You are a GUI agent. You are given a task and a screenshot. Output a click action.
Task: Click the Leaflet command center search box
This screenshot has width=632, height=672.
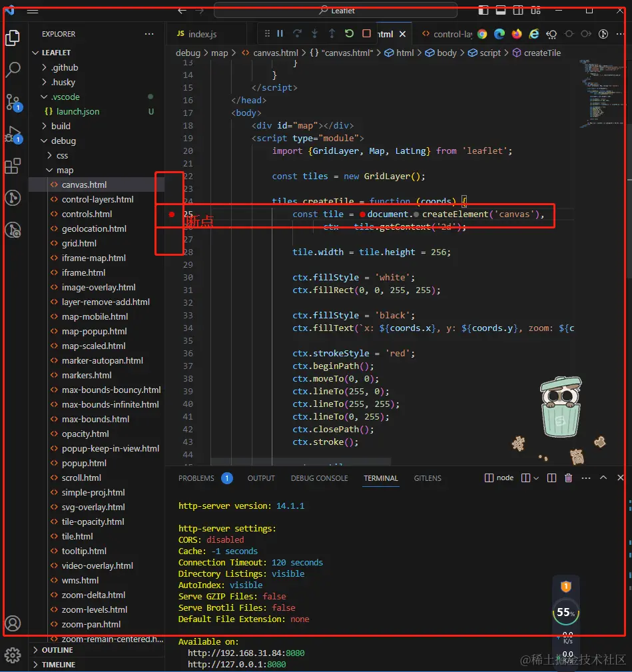336,10
